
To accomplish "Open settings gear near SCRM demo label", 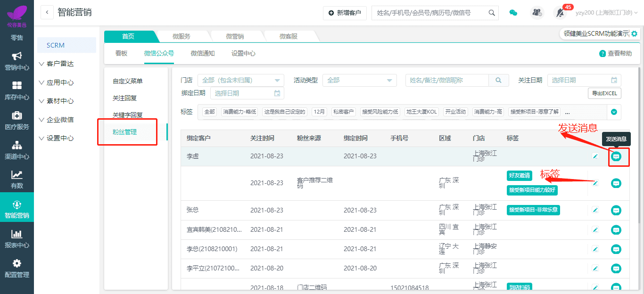I will pos(634,34).
